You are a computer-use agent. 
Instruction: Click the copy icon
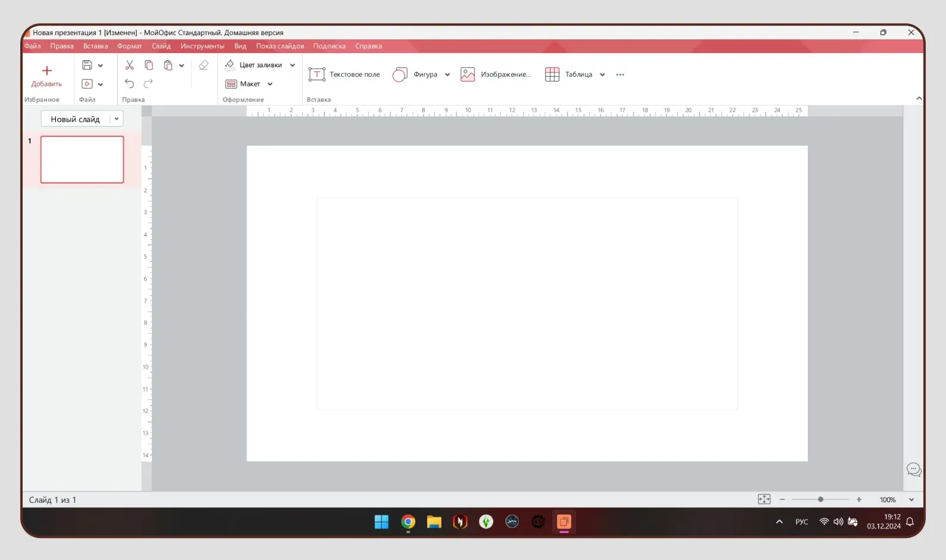pos(149,65)
